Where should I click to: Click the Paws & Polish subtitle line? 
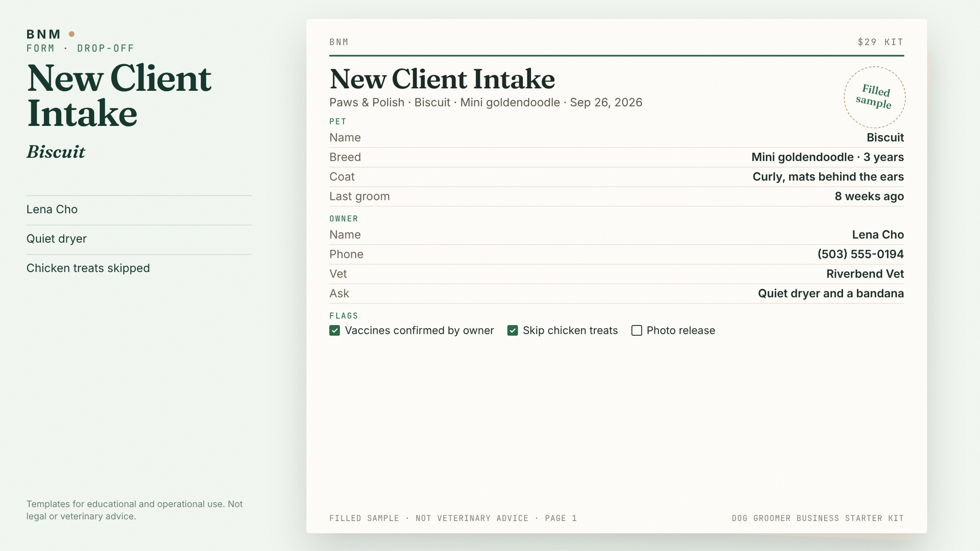click(x=486, y=103)
